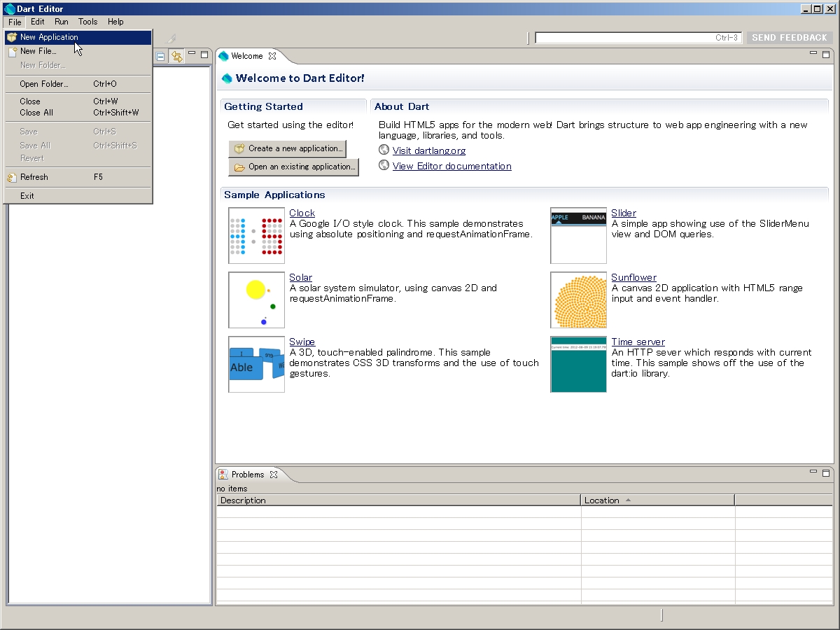This screenshot has width=840, height=630.
Task: Click the Dart logo beside Welcome heading
Action: coord(227,78)
